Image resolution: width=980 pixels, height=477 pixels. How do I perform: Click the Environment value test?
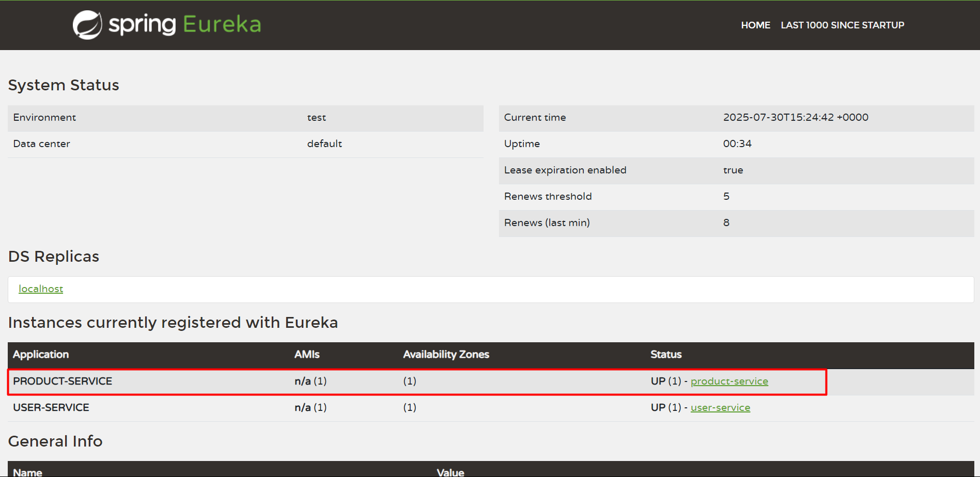[x=316, y=117]
